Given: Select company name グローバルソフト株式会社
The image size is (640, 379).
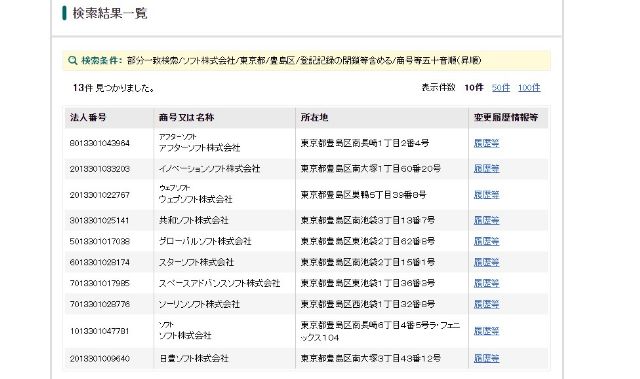Looking at the screenshot, I should 205,242.
